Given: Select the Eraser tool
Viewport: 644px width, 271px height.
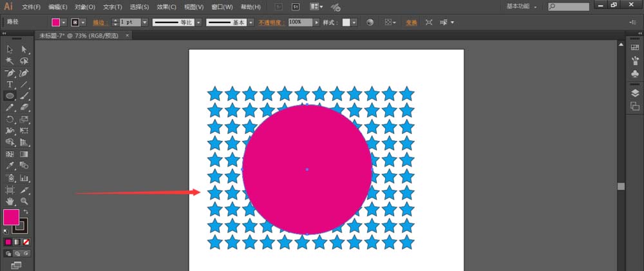Looking at the screenshot, I should point(24,107).
